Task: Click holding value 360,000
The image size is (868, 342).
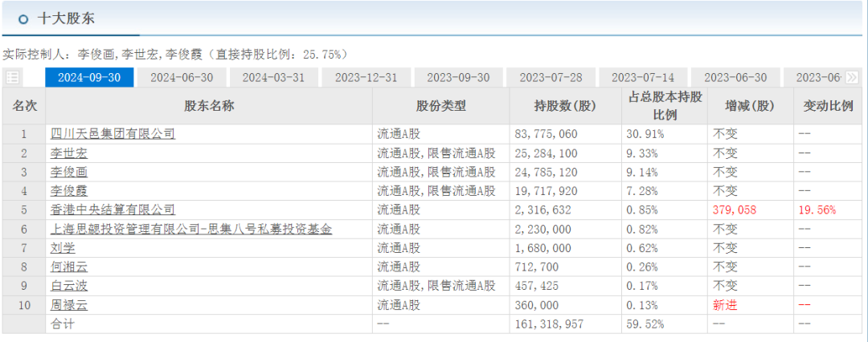Action: click(x=536, y=305)
